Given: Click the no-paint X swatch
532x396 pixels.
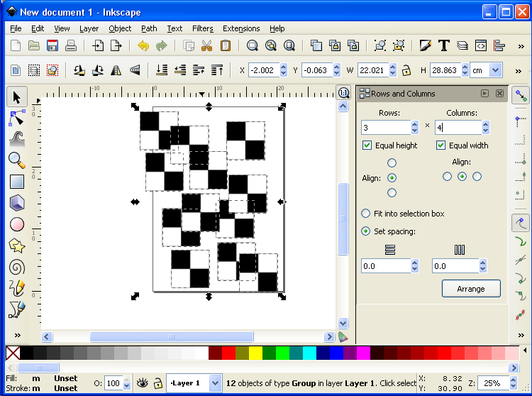Looking at the screenshot, I should 13,353.
